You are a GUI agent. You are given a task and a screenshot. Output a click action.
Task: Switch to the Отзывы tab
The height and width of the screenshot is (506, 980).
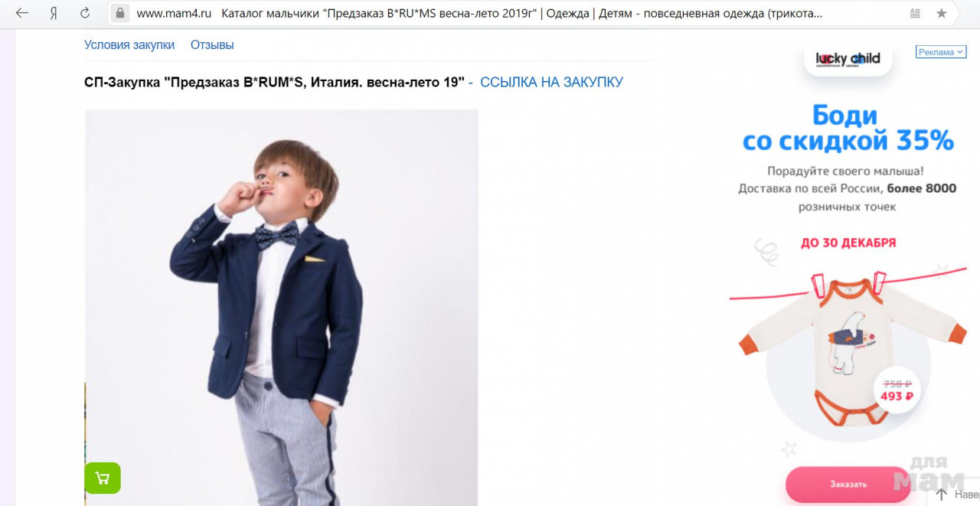[x=212, y=45]
